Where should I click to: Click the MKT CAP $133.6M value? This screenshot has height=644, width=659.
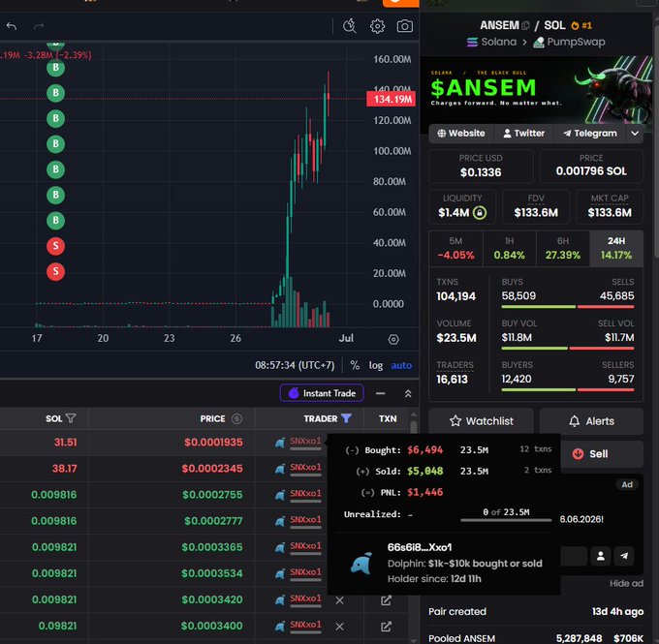click(x=610, y=212)
